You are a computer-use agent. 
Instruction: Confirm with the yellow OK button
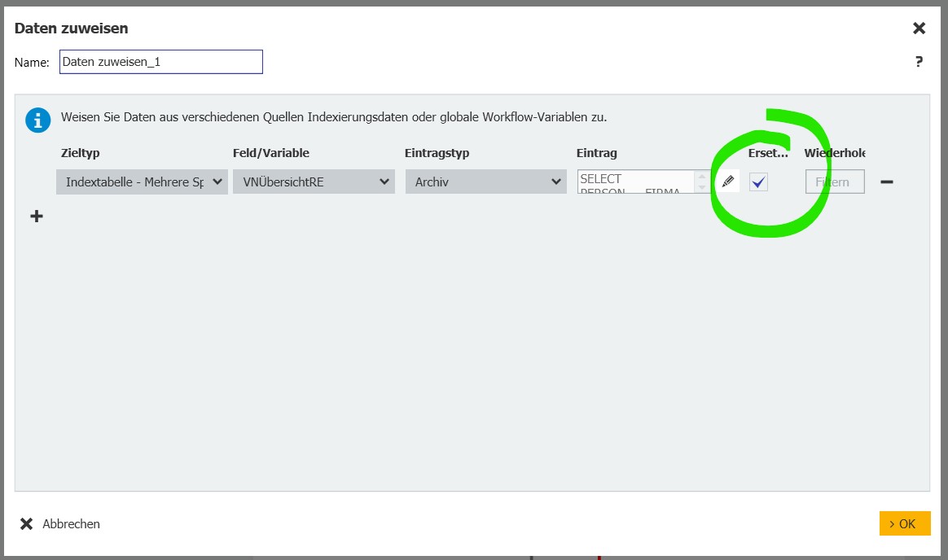pyautogui.click(x=904, y=523)
